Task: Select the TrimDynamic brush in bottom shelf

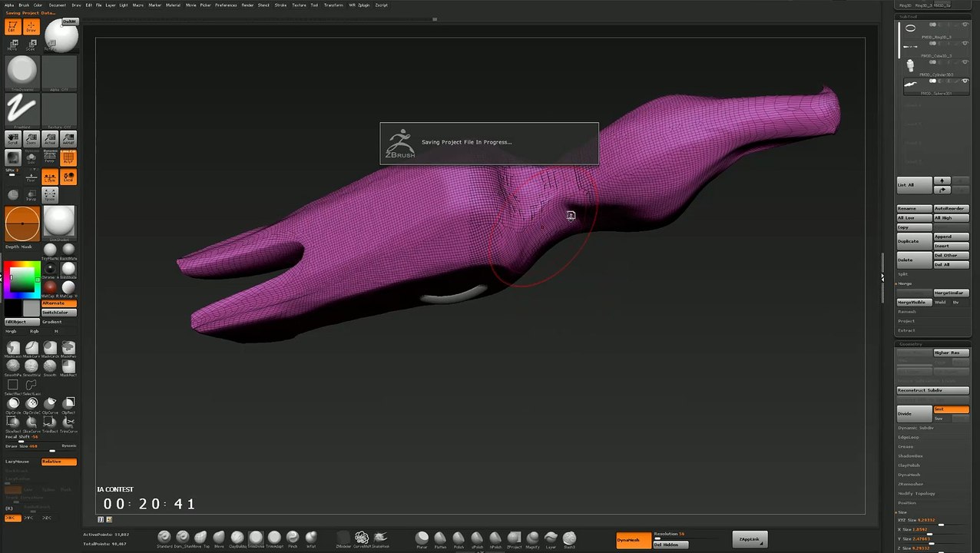Action: point(256,538)
